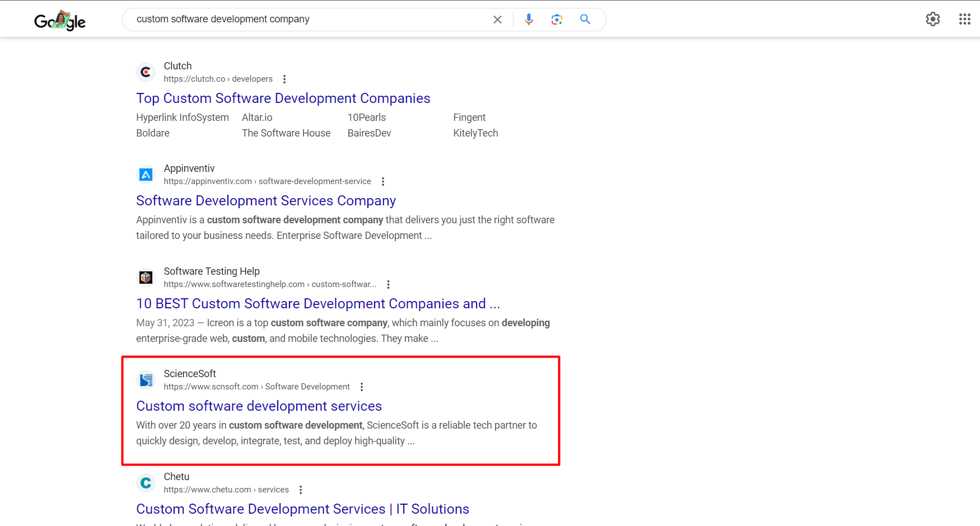The width and height of the screenshot is (980, 526).
Task: Open Google Lens image search
Action: tap(557, 20)
